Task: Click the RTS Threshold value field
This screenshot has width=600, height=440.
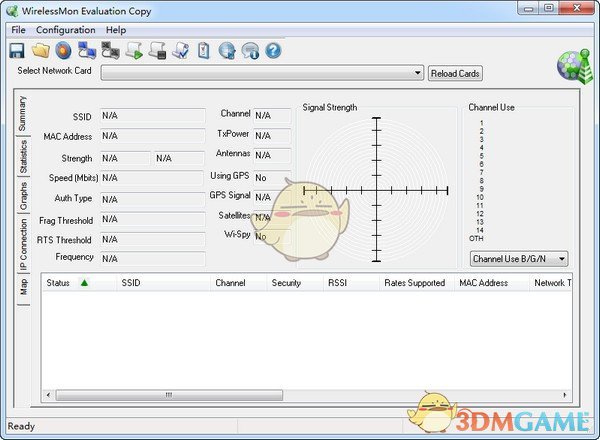Action: (153, 240)
